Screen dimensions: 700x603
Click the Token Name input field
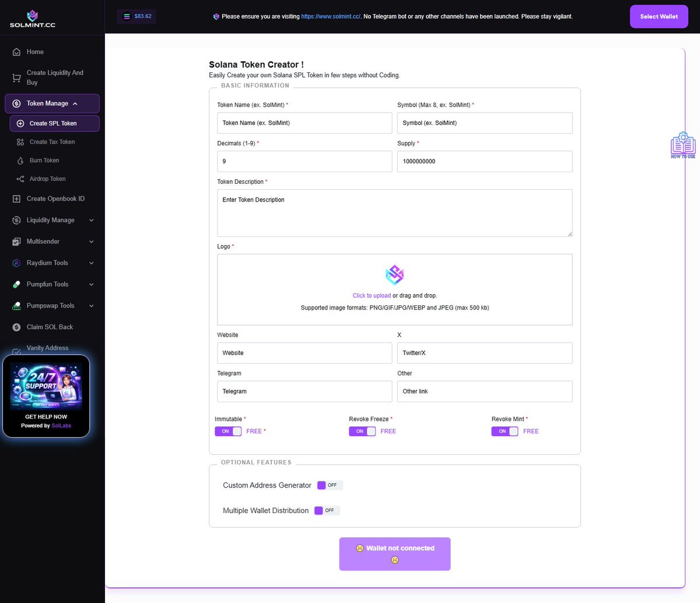(304, 123)
